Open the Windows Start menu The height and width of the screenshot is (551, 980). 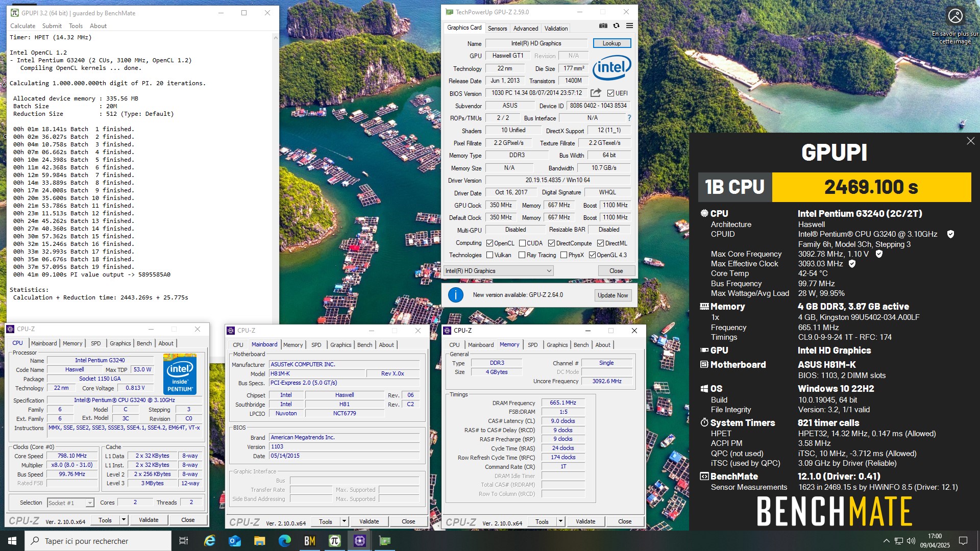pyautogui.click(x=12, y=541)
